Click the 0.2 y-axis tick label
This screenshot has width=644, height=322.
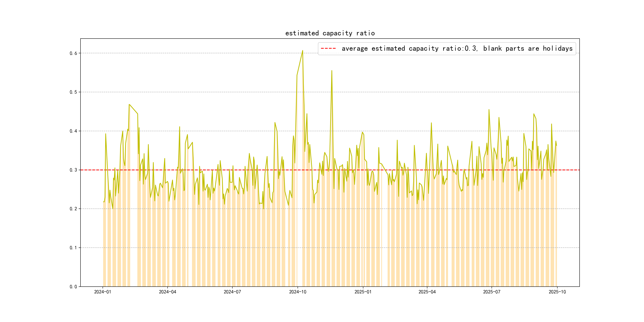[73, 209]
